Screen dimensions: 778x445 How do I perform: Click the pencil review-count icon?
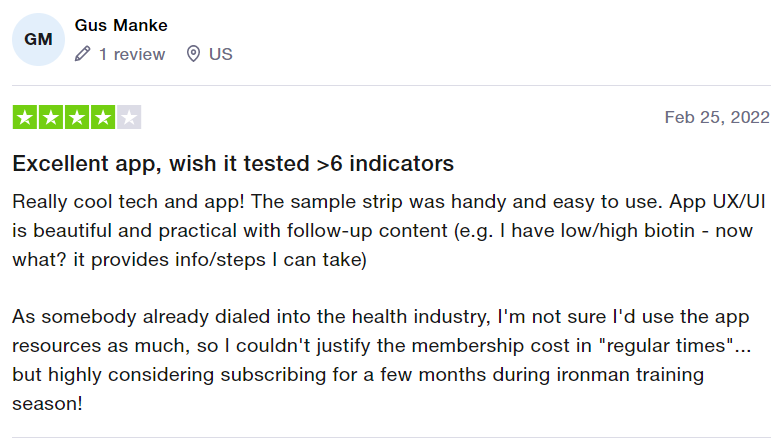pyautogui.click(x=82, y=54)
